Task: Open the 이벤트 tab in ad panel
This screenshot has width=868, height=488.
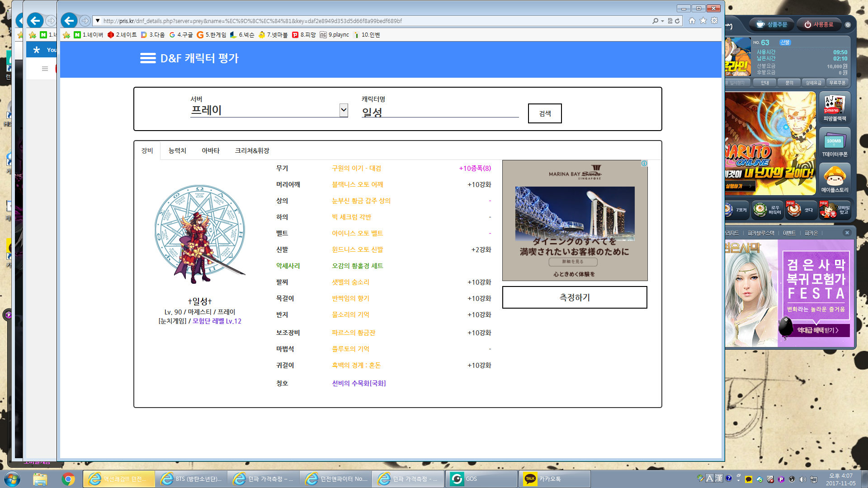Action: (x=789, y=233)
